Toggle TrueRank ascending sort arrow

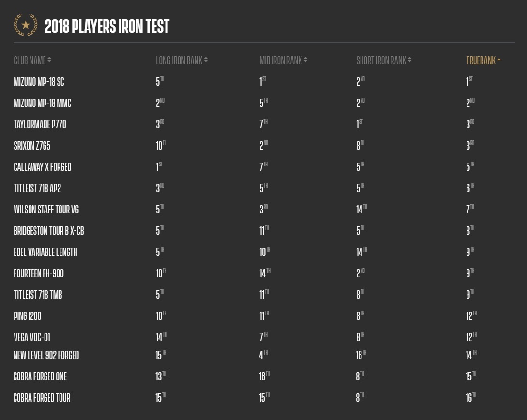[x=499, y=60]
